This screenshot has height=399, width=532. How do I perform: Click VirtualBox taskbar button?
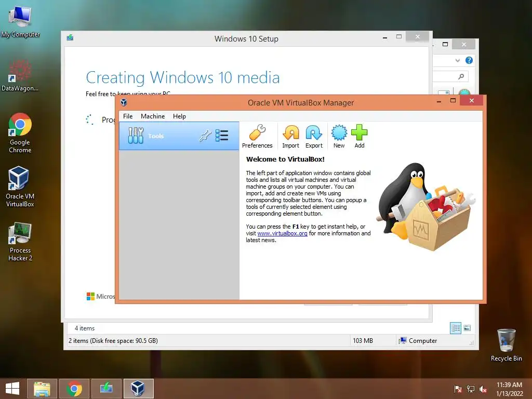coord(138,389)
